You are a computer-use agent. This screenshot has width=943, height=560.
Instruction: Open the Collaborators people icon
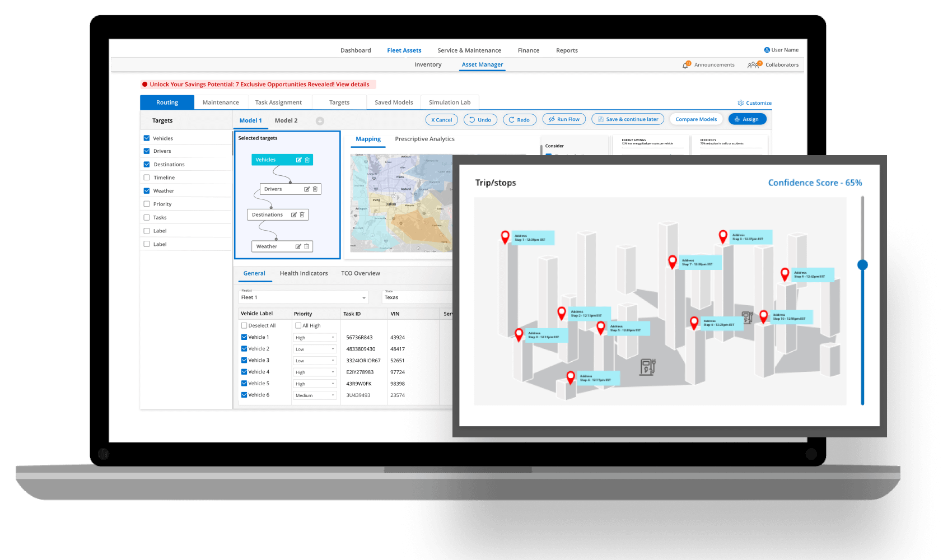click(x=754, y=65)
